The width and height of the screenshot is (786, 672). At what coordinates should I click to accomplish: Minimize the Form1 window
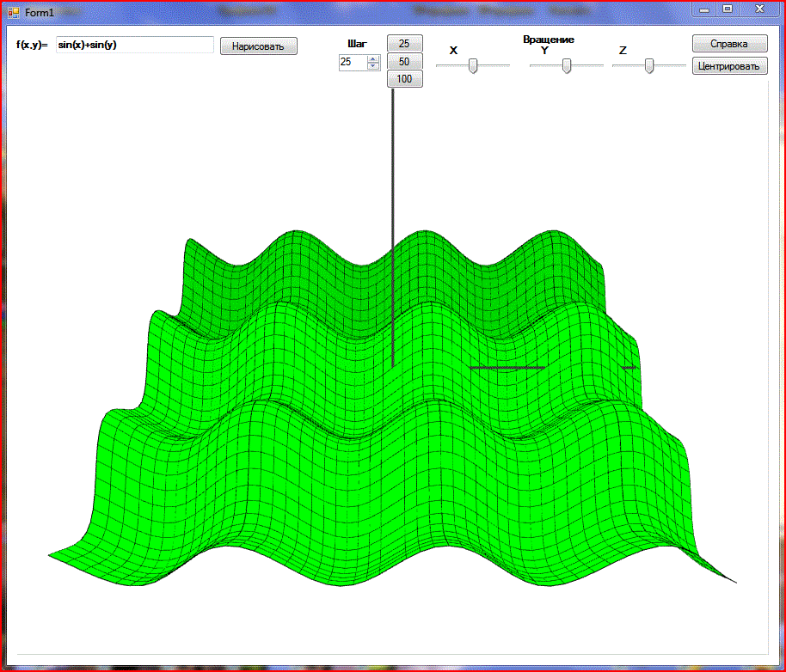(x=705, y=9)
